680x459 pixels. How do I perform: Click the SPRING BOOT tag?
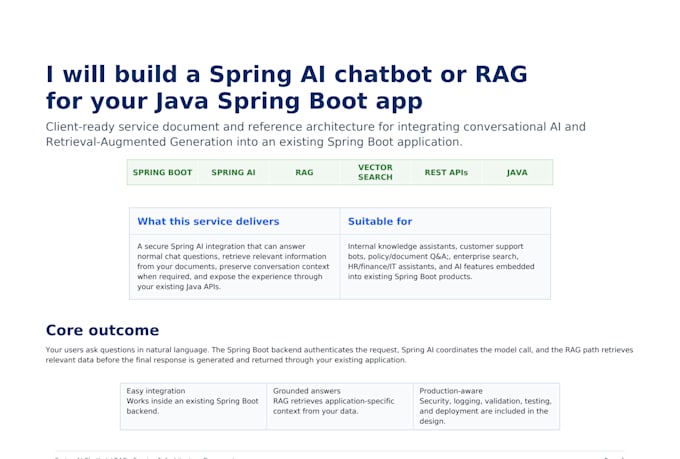pyautogui.click(x=162, y=172)
